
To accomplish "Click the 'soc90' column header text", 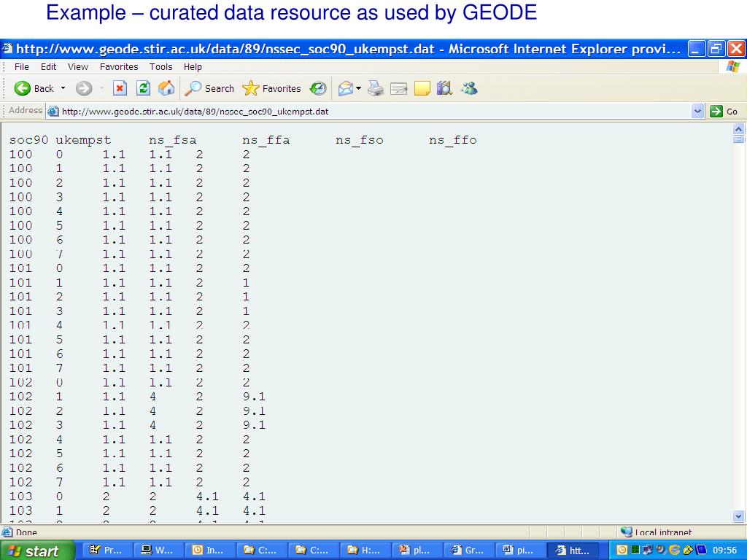I will [28, 140].
